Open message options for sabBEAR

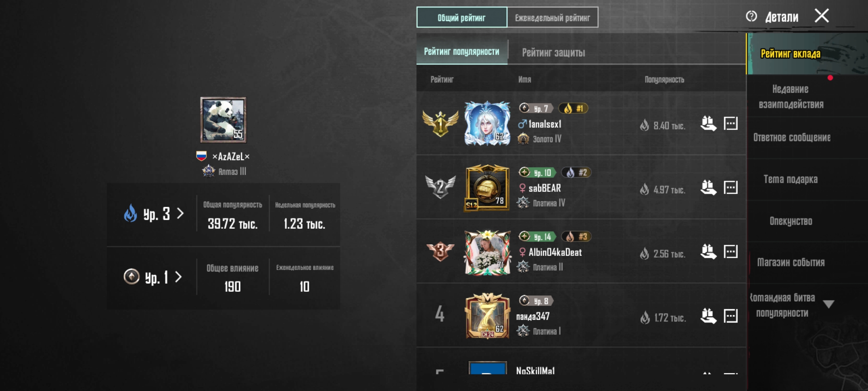pyautogui.click(x=731, y=188)
